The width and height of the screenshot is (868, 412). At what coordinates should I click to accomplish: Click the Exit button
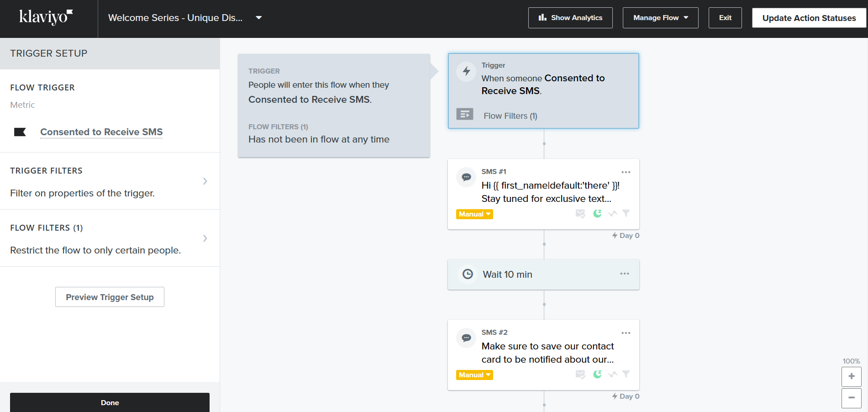[x=725, y=18]
